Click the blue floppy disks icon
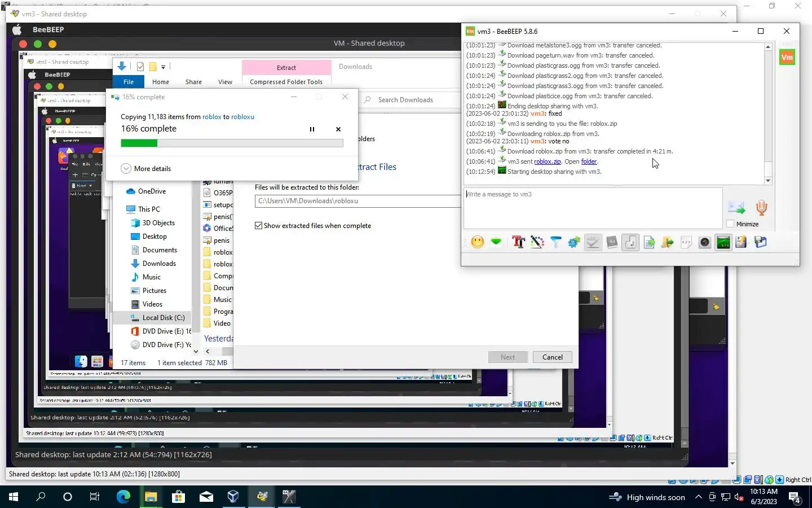Screen dimensions: 812x508 pyautogui.click(x=760, y=242)
